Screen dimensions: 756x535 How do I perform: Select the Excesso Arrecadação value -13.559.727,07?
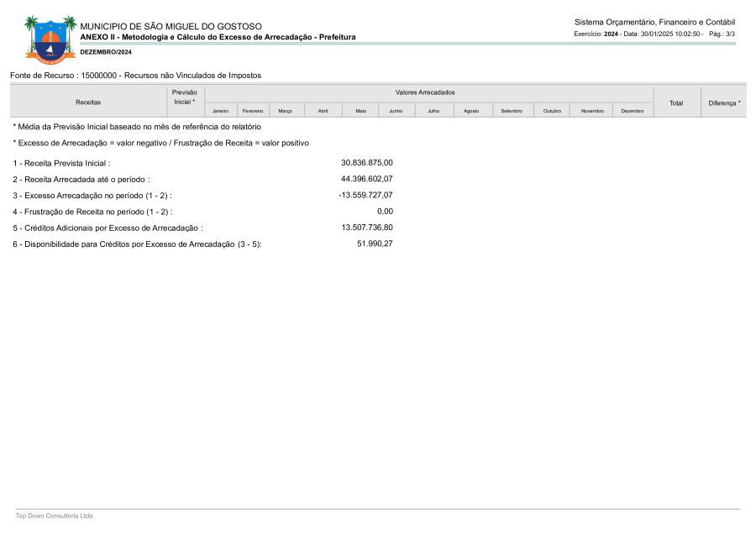[x=365, y=195]
